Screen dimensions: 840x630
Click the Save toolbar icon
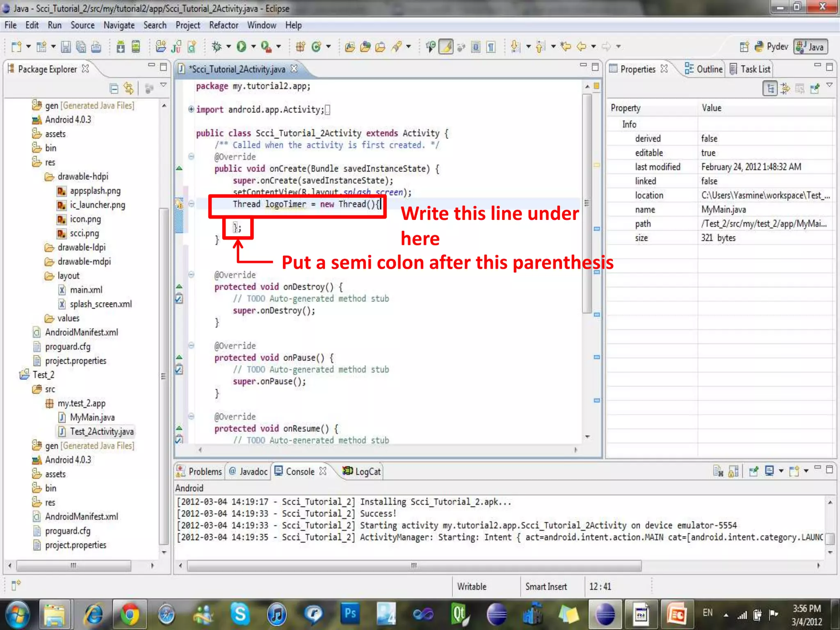tap(66, 47)
